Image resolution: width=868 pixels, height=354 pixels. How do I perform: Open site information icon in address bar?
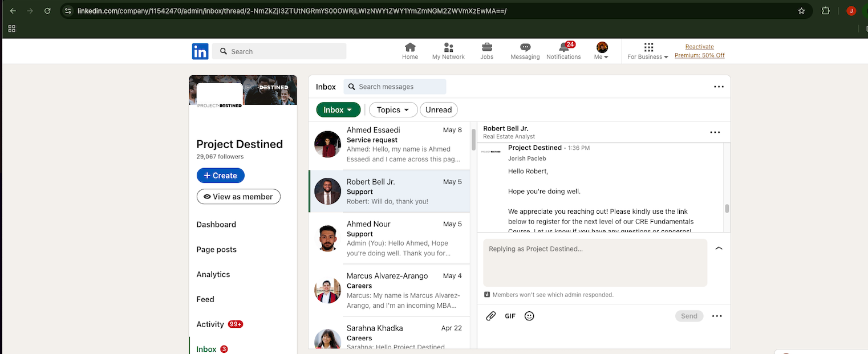click(x=68, y=11)
